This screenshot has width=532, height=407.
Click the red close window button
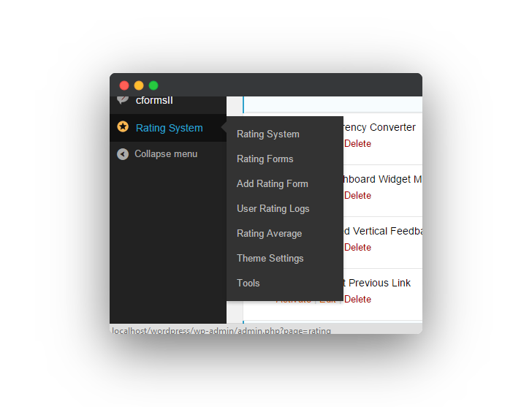coord(124,85)
